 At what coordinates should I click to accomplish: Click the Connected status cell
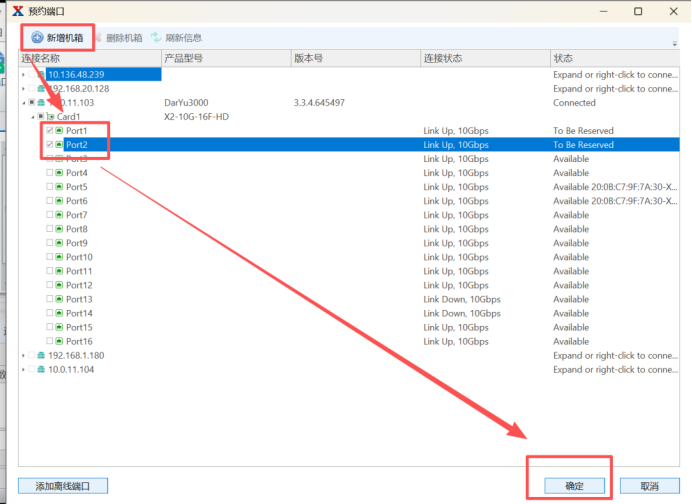574,103
